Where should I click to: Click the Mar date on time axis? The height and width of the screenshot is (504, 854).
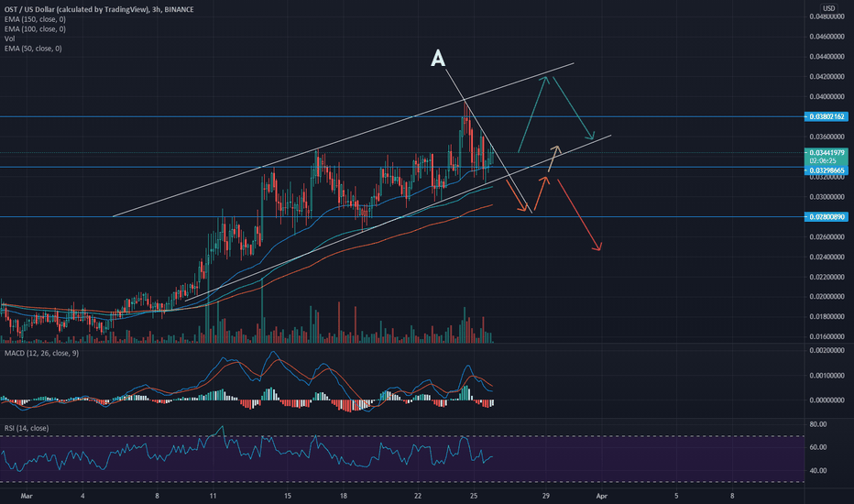click(27, 496)
